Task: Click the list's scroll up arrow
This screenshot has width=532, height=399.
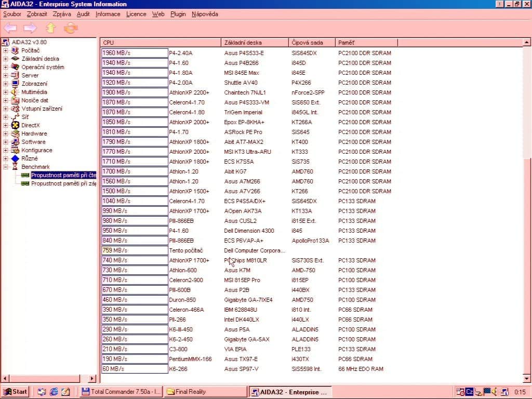Action: 526,43
